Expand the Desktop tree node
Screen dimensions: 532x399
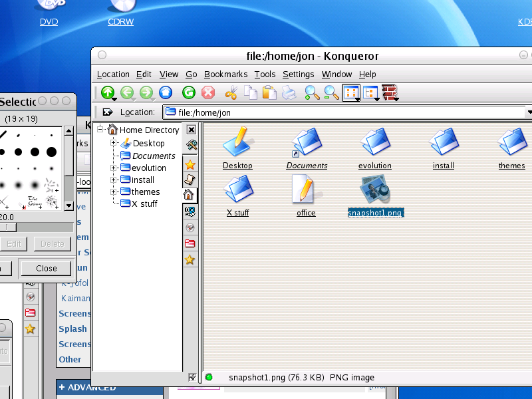coord(114,143)
